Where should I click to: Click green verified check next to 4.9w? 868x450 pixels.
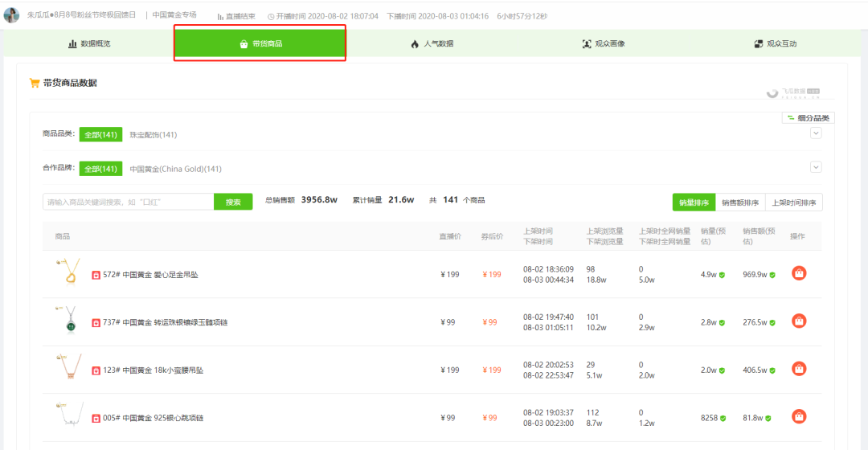722,275
